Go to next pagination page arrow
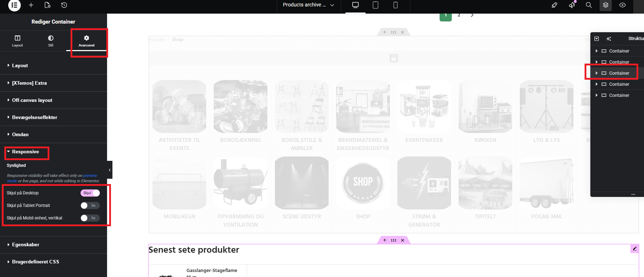644x277 pixels. pos(472,15)
